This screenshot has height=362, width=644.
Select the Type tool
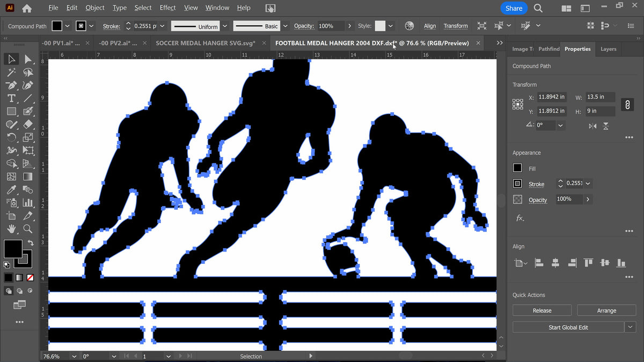pos(11,98)
